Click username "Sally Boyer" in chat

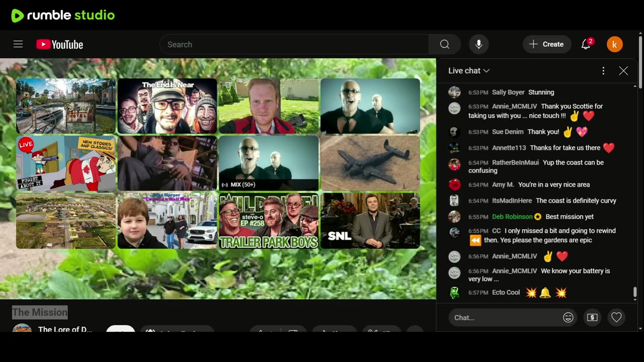[508, 93]
